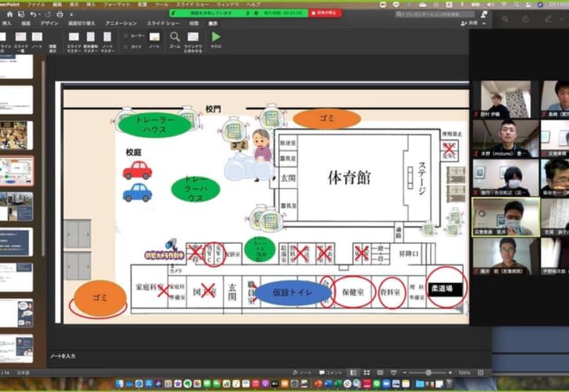Click the zoom slider handle

[429, 372]
